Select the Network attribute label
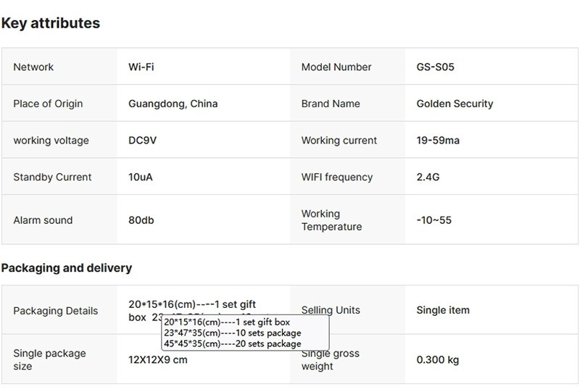Image resolution: width=580 pixels, height=392 pixels. point(33,67)
